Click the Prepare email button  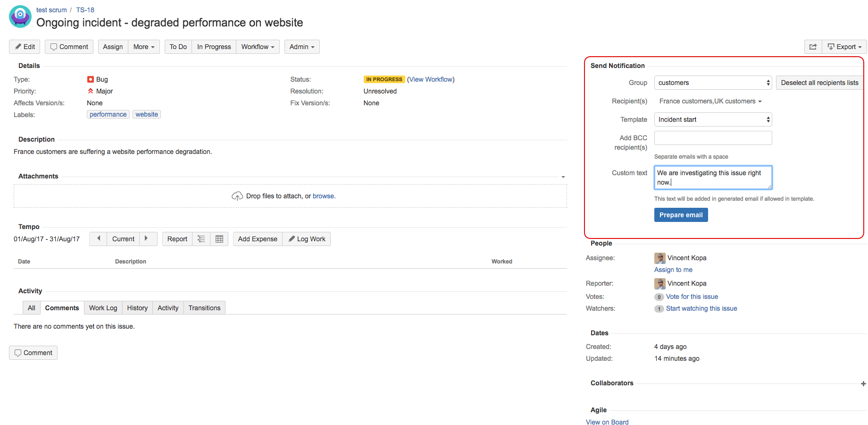point(681,215)
